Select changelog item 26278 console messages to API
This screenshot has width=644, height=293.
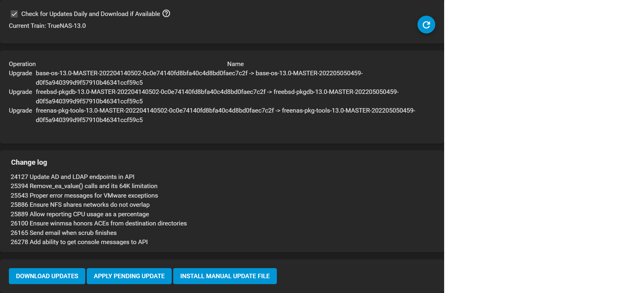coord(79,242)
